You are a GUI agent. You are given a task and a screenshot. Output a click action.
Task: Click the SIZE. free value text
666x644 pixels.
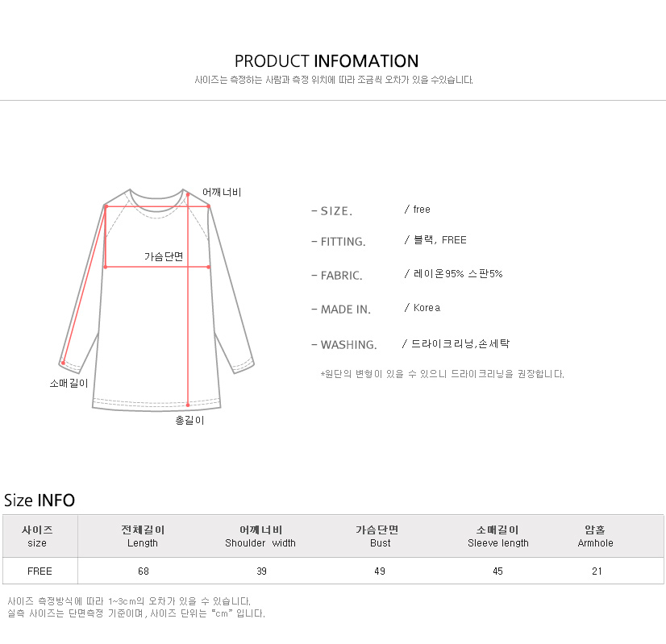tap(422, 210)
